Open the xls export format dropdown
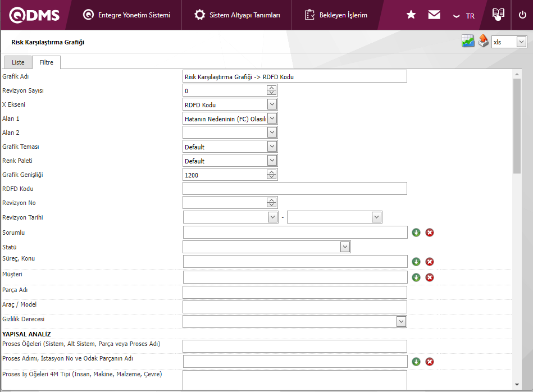Viewport: 533px width, 392px height. (x=521, y=42)
